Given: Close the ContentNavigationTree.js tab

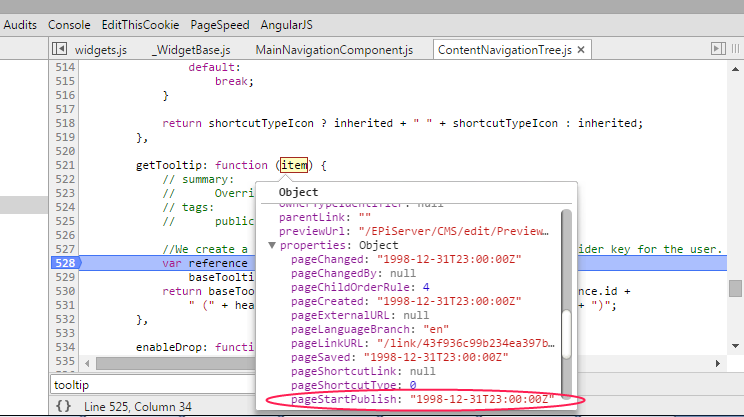Looking at the screenshot, I should pos(578,49).
